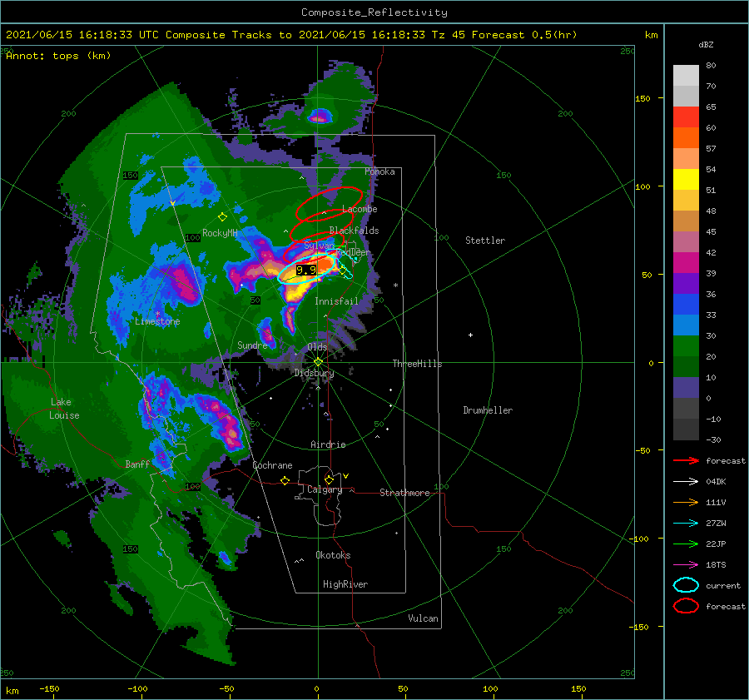Click the dBZ scale heading
Image resolution: width=749 pixels, height=700 pixels.
coord(706,44)
